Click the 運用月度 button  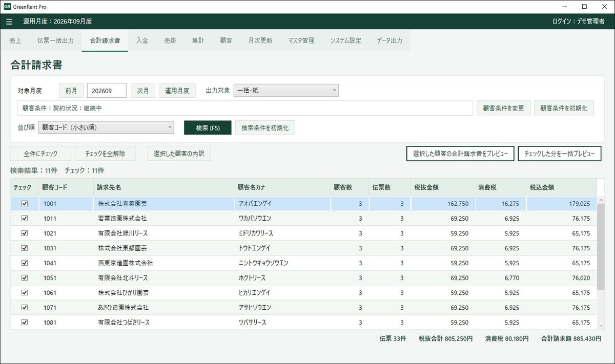click(177, 91)
